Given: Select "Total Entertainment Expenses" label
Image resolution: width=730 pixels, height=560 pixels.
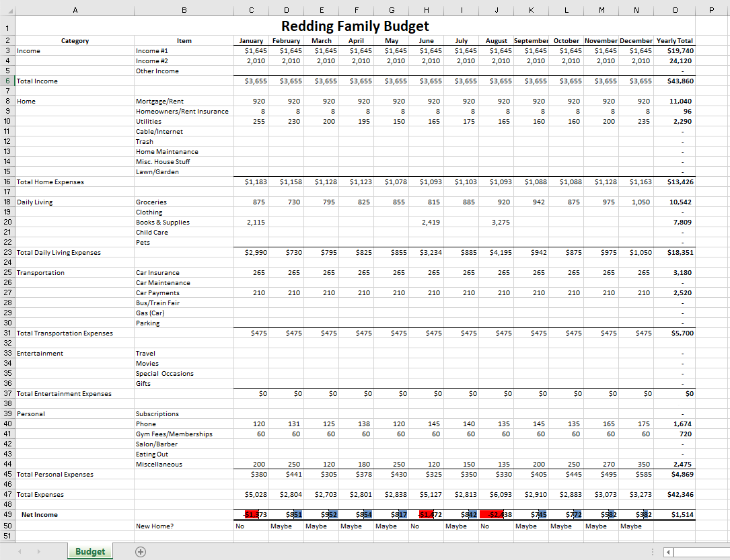Looking at the screenshot, I should click(75, 393).
